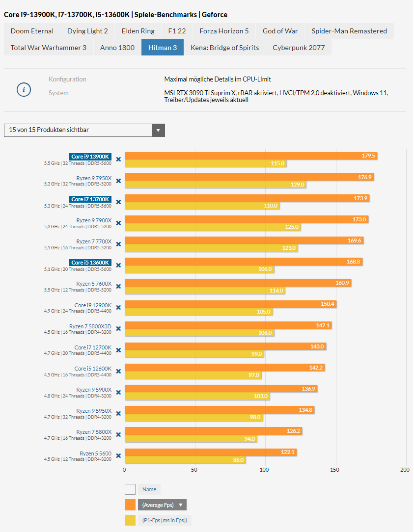Remove Core i7 13700K with its X icon
Screen dimensions: 414x532
(118, 202)
